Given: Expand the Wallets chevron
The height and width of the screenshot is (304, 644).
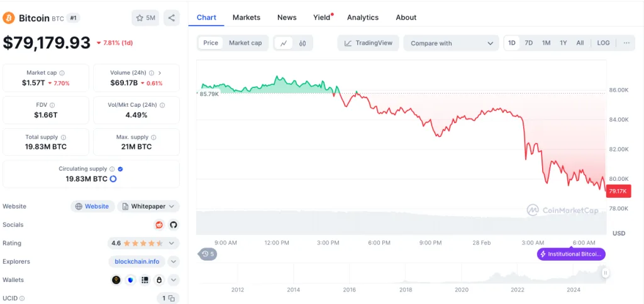Looking at the screenshot, I should pos(174,280).
